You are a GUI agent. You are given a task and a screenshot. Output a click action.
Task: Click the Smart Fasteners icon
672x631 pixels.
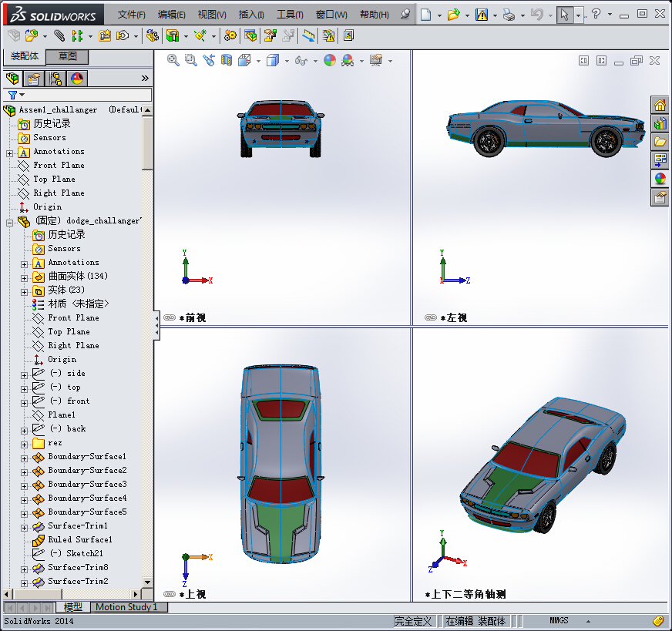tap(105, 35)
